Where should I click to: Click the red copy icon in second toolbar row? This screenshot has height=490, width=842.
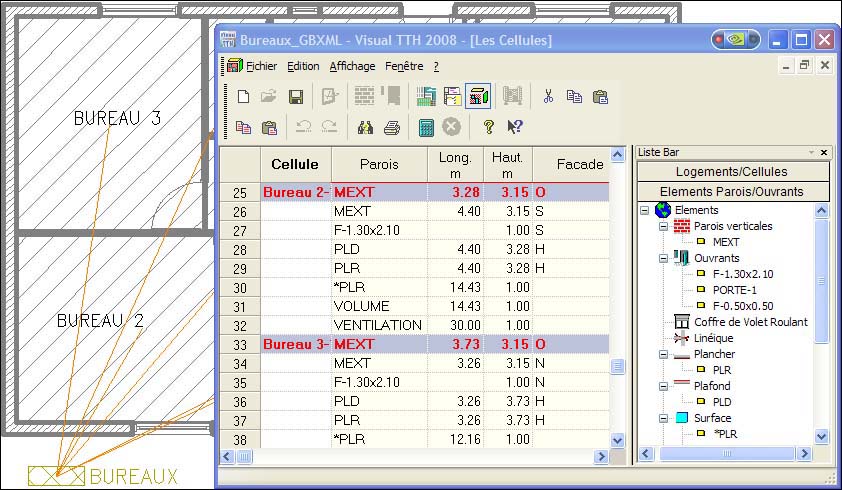pos(243,127)
